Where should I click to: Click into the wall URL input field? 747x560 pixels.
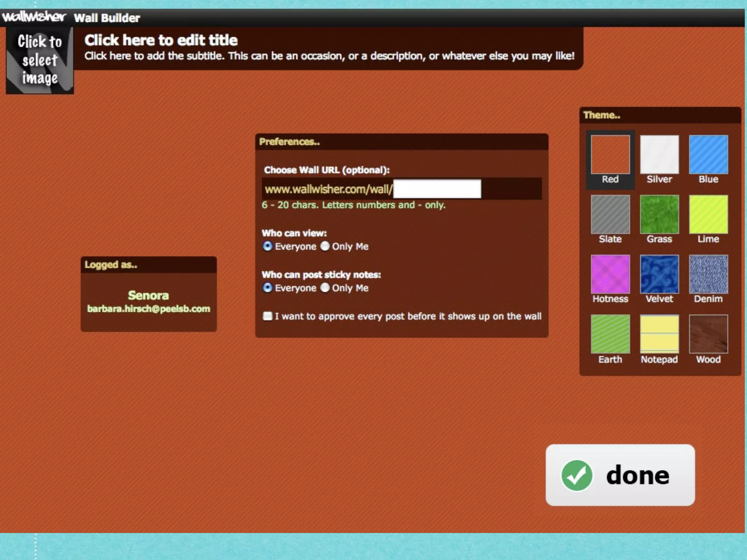point(437,189)
